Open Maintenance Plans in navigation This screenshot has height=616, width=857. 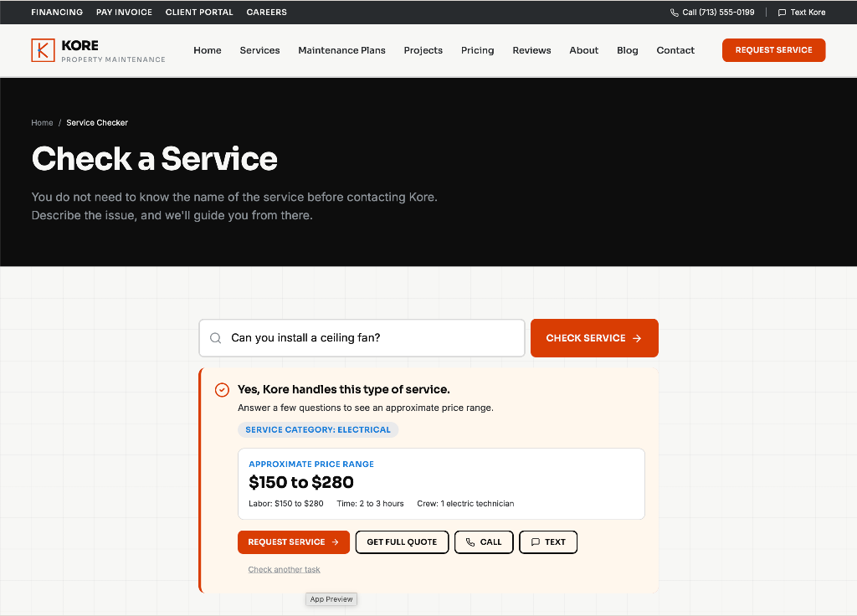[341, 50]
